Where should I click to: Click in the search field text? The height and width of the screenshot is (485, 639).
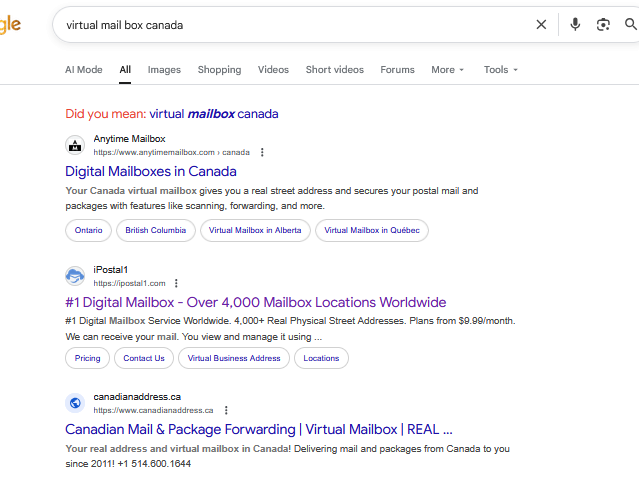coord(125,25)
